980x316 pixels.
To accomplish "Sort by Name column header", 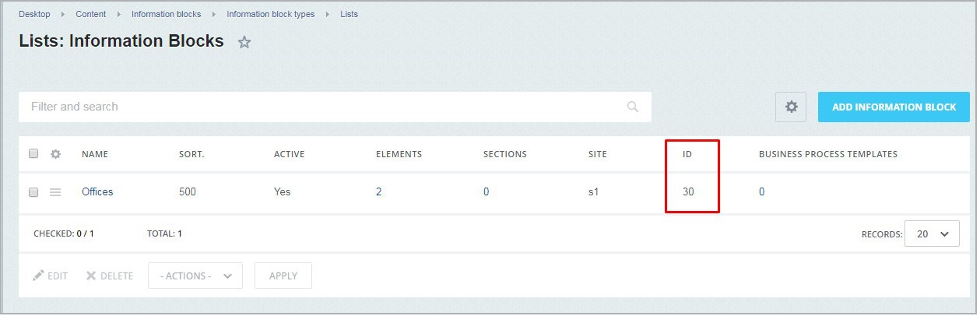I will click(95, 154).
